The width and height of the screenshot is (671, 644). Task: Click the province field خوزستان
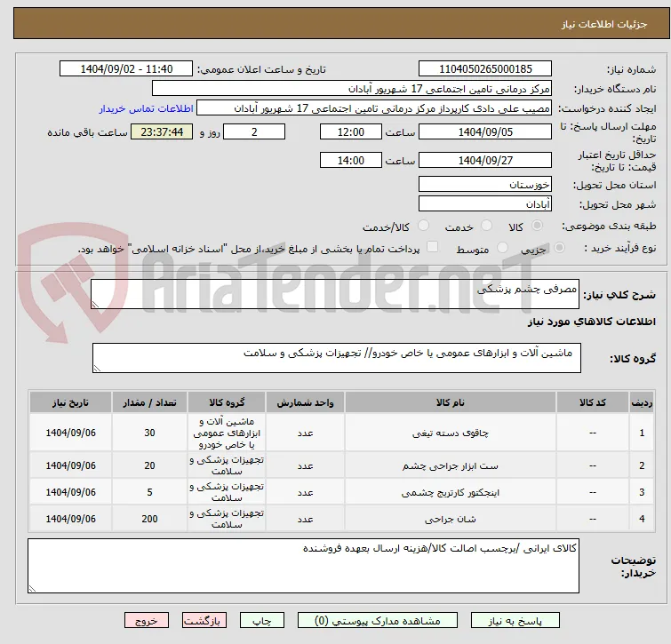click(x=485, y=184)
